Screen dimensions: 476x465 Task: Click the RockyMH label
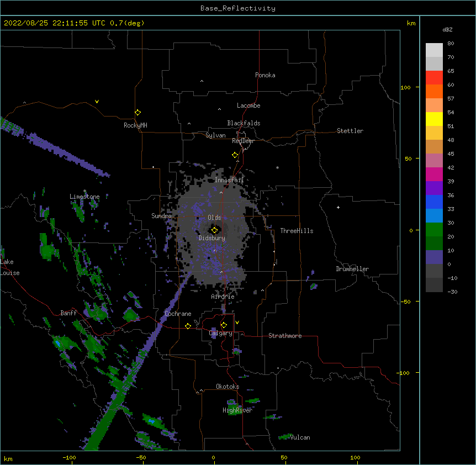(135, 125)
